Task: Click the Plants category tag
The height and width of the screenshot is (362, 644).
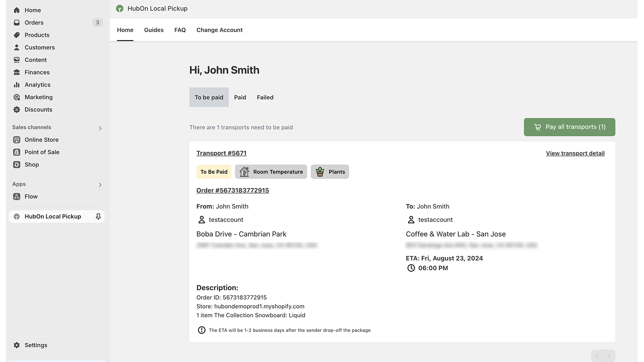Action: 330,172
